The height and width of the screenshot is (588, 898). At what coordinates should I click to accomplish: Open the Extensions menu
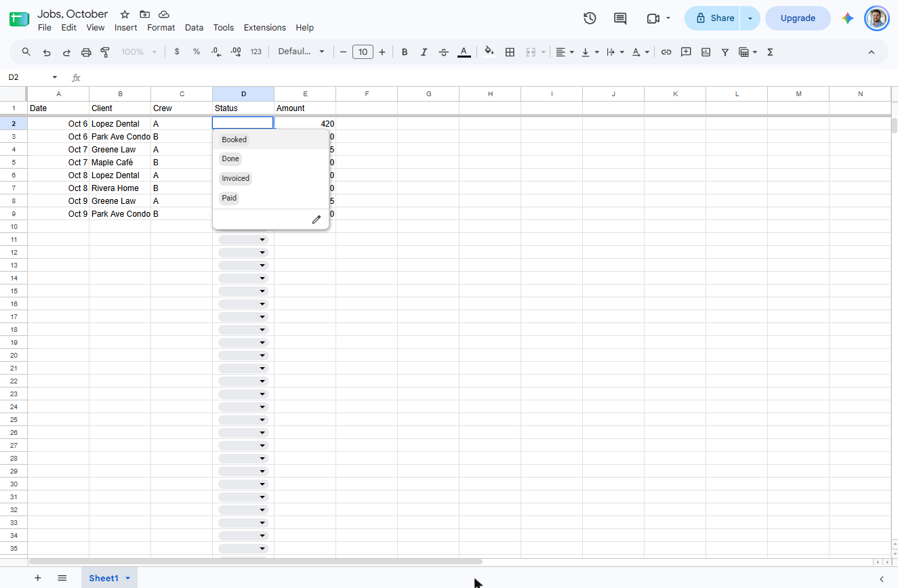[x=265, y=28]
